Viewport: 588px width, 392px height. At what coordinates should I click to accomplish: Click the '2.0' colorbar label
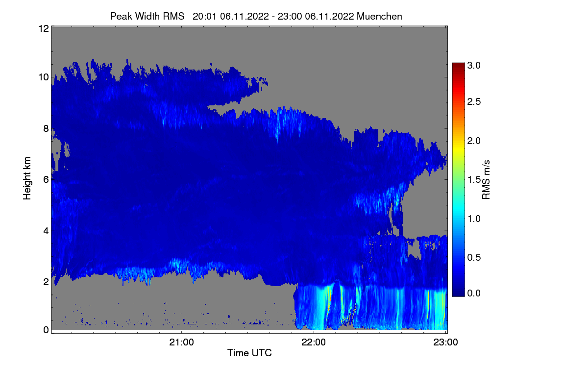[474, 141]
